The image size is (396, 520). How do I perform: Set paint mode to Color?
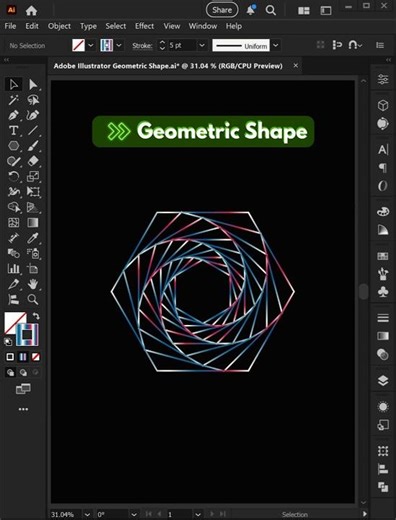point(10,357)
